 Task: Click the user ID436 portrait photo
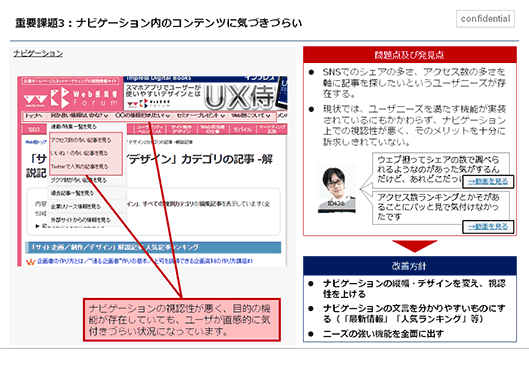[336, 190]
